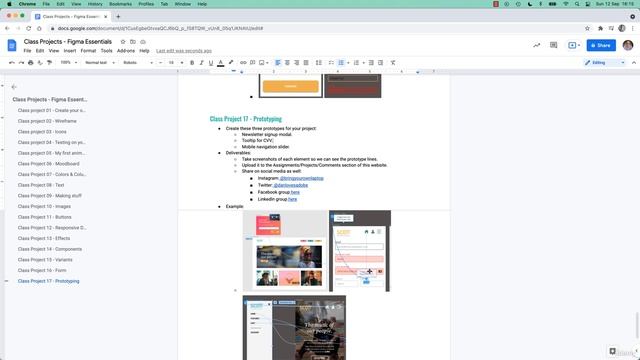Open the Edit menu in Docs
This screenshot has height=360, width=640.
click(40, 51)
